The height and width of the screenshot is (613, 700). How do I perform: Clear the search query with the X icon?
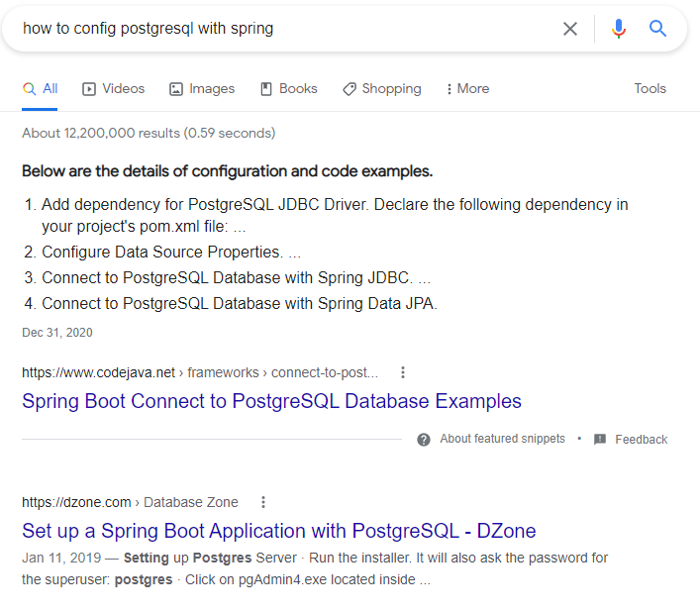click(569, 29)
